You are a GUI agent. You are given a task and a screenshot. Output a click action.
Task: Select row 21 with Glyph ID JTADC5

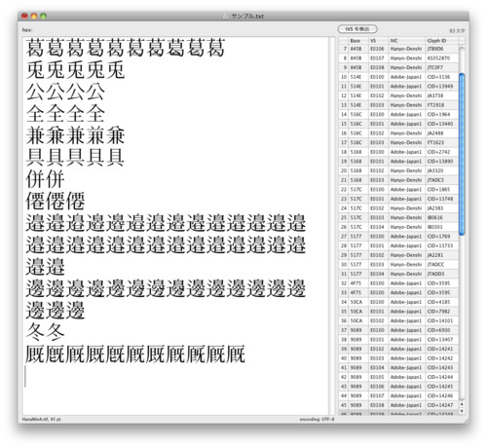tap(398, 180)
